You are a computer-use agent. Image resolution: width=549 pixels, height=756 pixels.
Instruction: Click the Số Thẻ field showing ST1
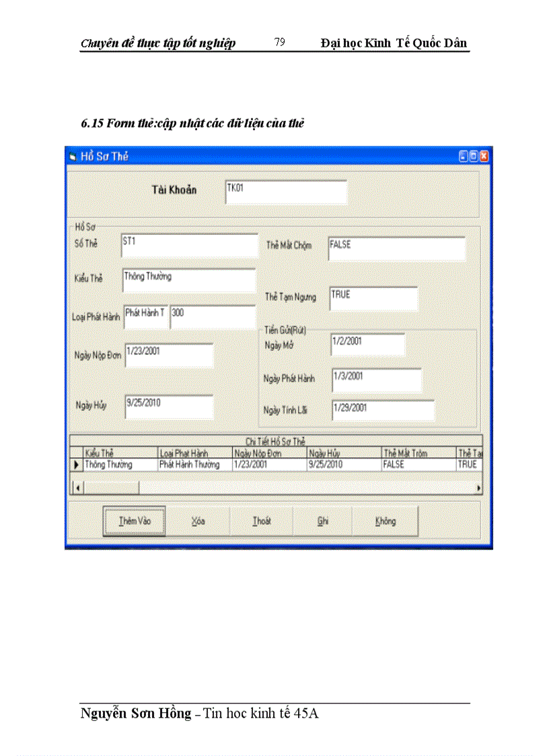pyautogui.click(x=188, y=246)
